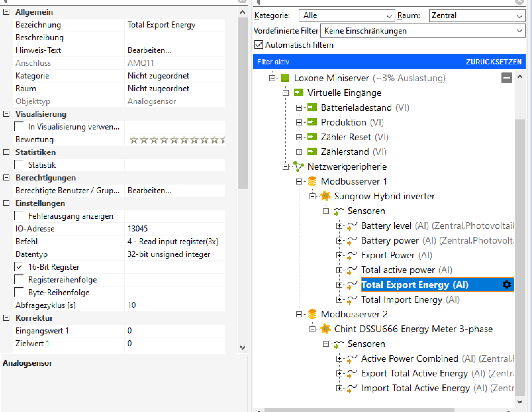Enable the Statistik checkbox
This screenshot has width=532, height=412.
click(19, 165)
